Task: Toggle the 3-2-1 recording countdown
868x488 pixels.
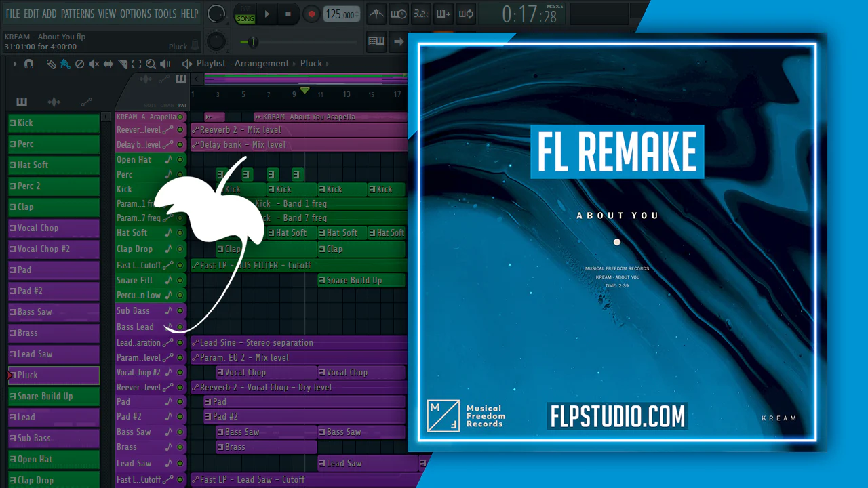Action: click(x=421, y=14)
